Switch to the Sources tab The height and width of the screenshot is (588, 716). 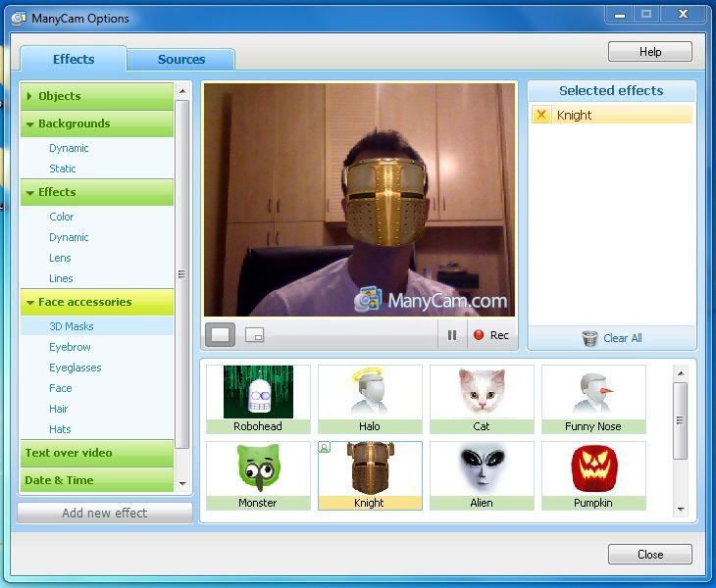click(x=181, y=60)
